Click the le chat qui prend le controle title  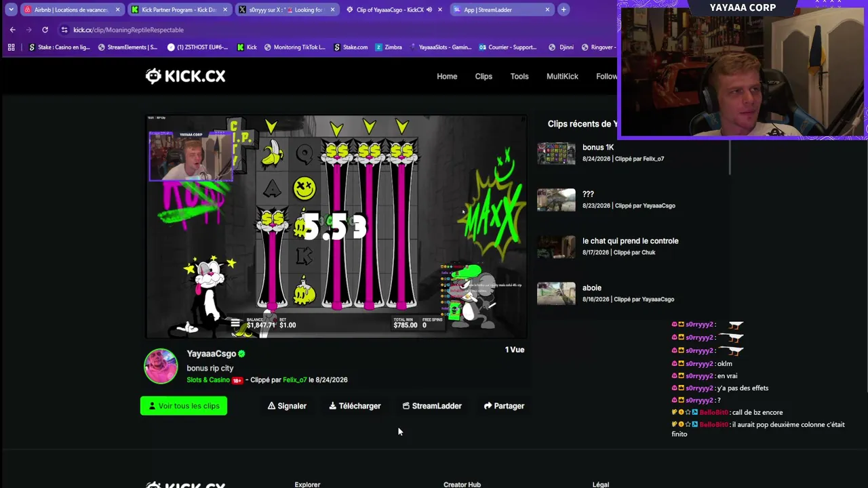coord(630,241)
